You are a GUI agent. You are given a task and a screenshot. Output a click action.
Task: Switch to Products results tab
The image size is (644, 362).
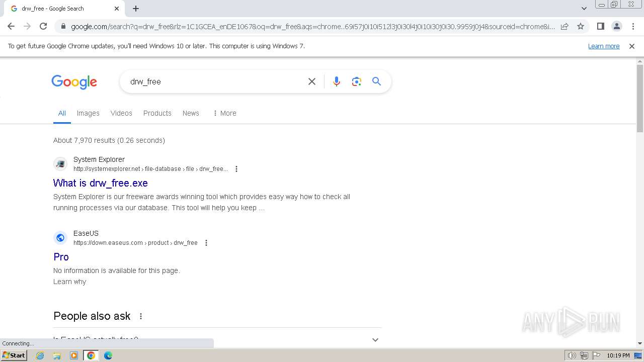tap(157, 113)
